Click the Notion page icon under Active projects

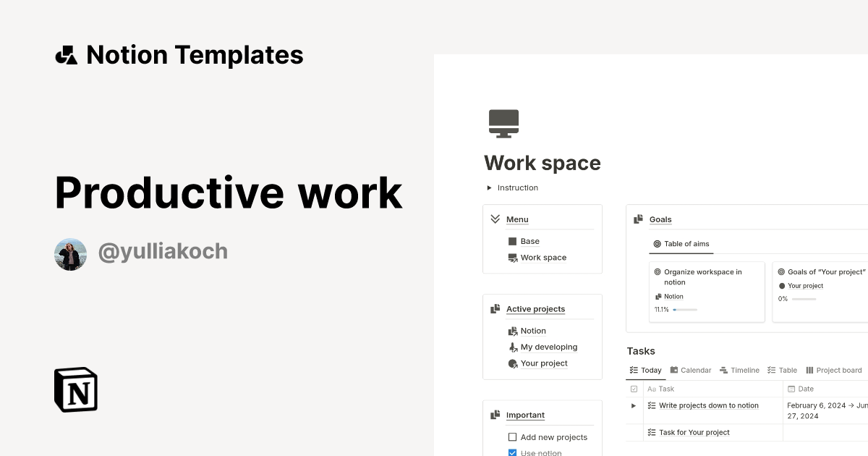(x=512, y=331)
